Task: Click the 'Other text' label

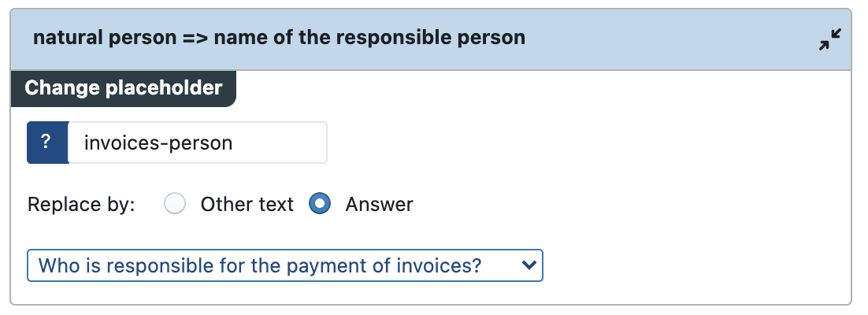Action: [x=247, y=204]
